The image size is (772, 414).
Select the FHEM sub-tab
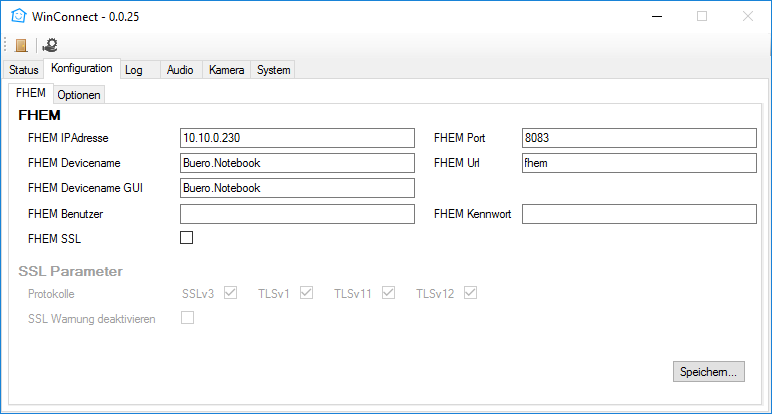[31, 93]
